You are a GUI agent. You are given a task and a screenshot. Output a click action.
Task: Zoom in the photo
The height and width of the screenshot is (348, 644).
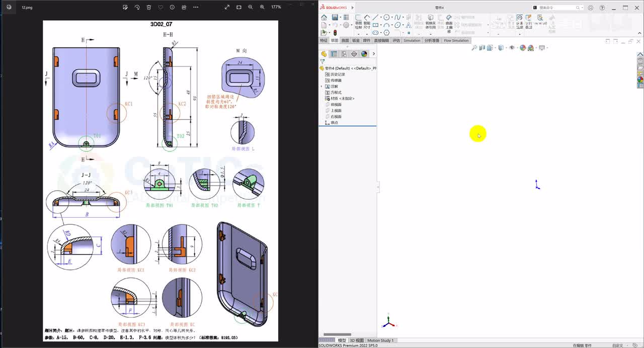(262, 7)
